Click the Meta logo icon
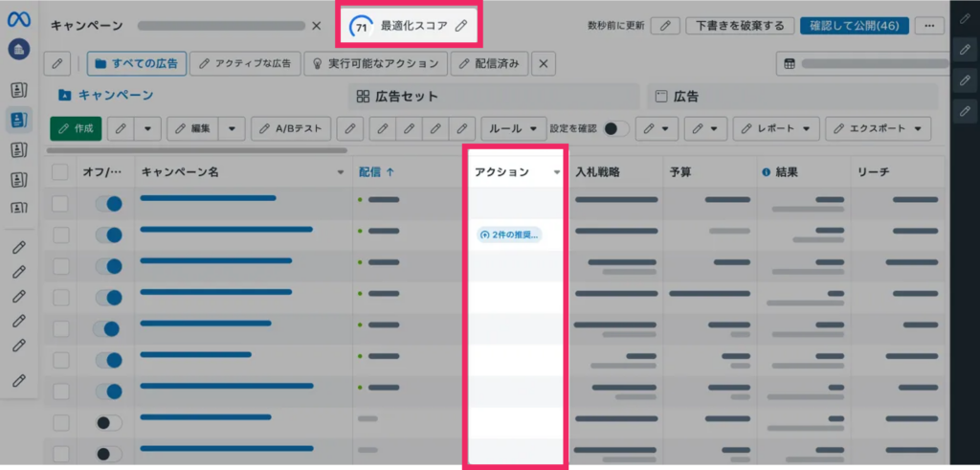This screenshot has width=980, height=470. pos(19,20)
